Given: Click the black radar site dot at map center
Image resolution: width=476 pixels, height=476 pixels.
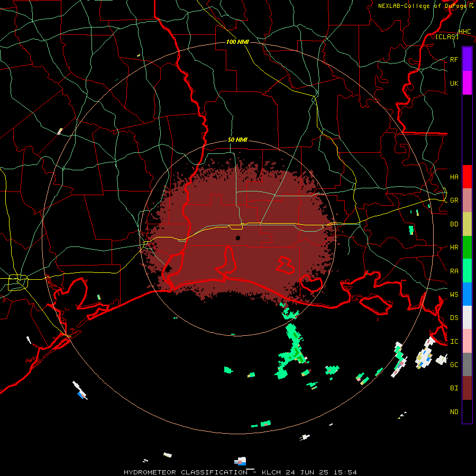Looking at the screenshot, I should click(238, 237).
